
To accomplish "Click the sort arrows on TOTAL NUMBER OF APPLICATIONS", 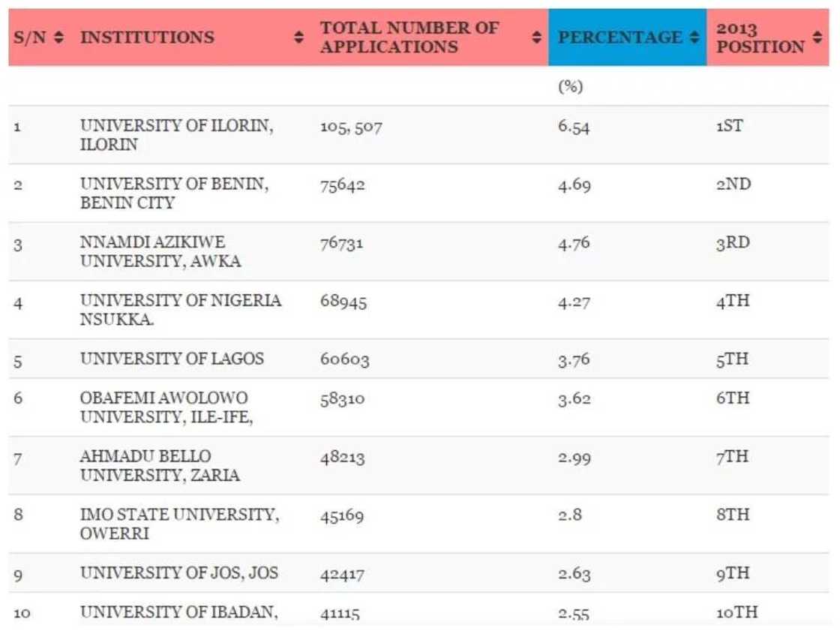I will (536, 35).
